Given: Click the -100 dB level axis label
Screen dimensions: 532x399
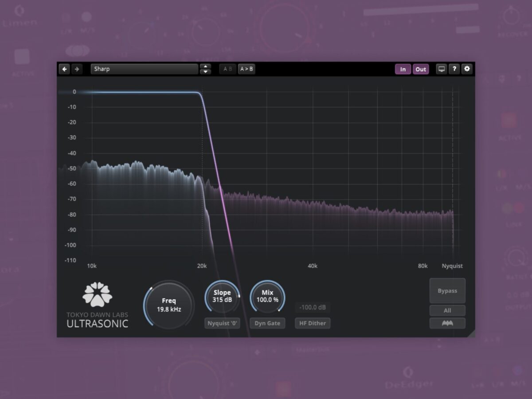Looking at the screenshot, I should pyautogui.click(x=70, y=245).
